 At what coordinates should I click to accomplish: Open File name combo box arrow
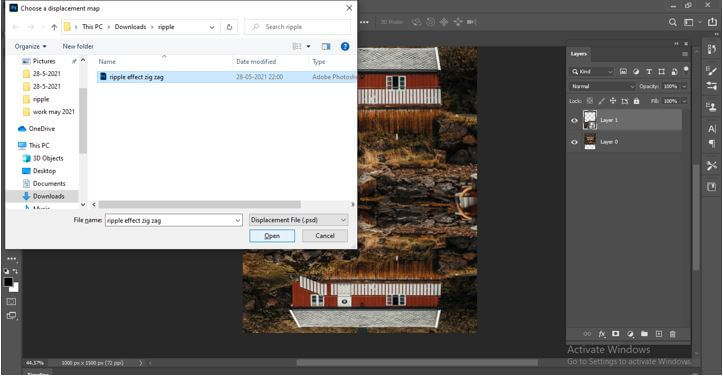(x=237, y=221)
